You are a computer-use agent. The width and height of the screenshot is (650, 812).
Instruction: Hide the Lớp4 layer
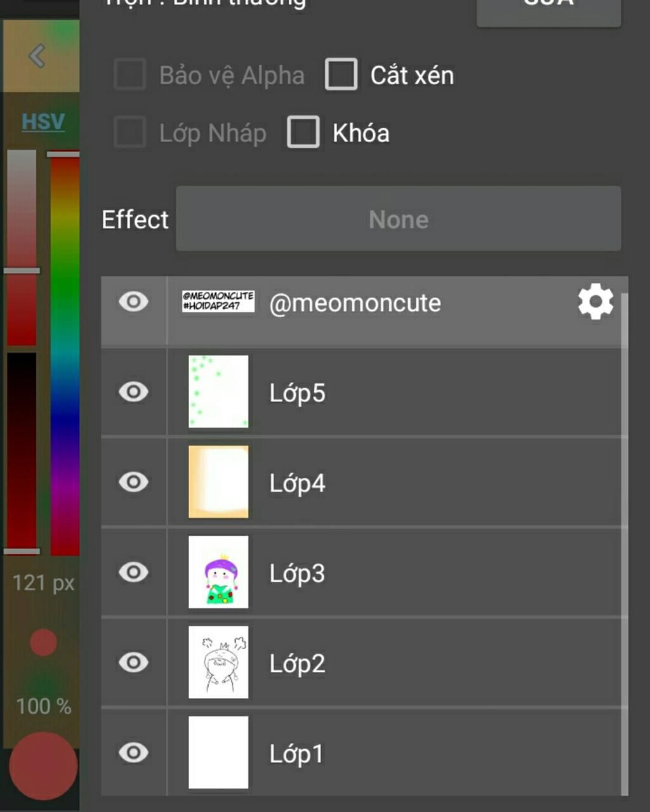pos(133,482)
